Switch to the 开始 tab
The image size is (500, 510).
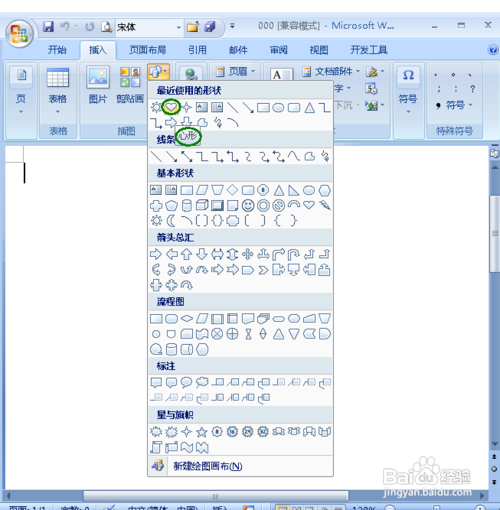click(57, 50)
